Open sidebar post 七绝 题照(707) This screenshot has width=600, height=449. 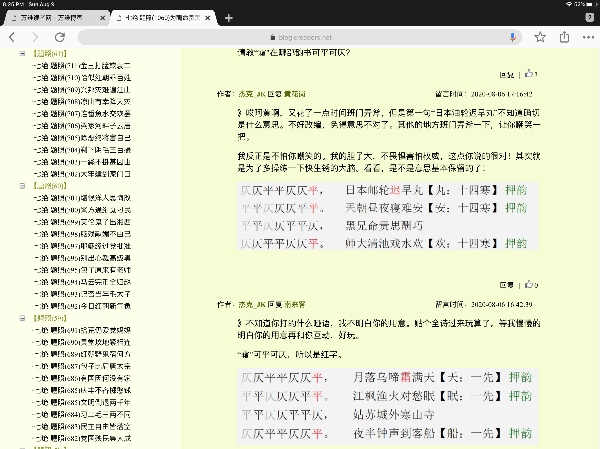tap(82, 114)
